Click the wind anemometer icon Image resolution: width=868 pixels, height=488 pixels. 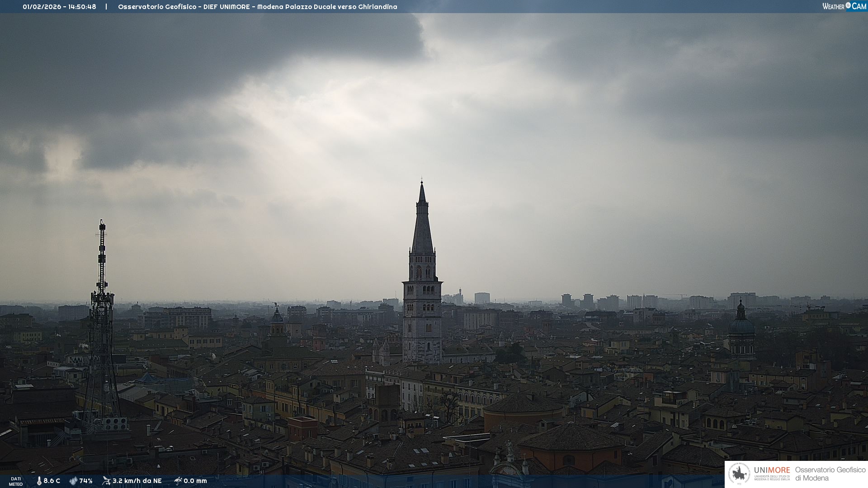click(106, 481)
